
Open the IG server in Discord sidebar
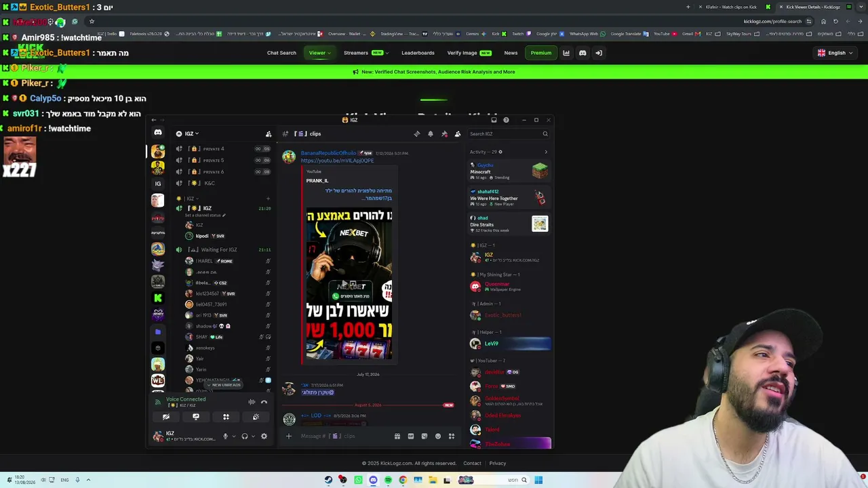(158, 184)
